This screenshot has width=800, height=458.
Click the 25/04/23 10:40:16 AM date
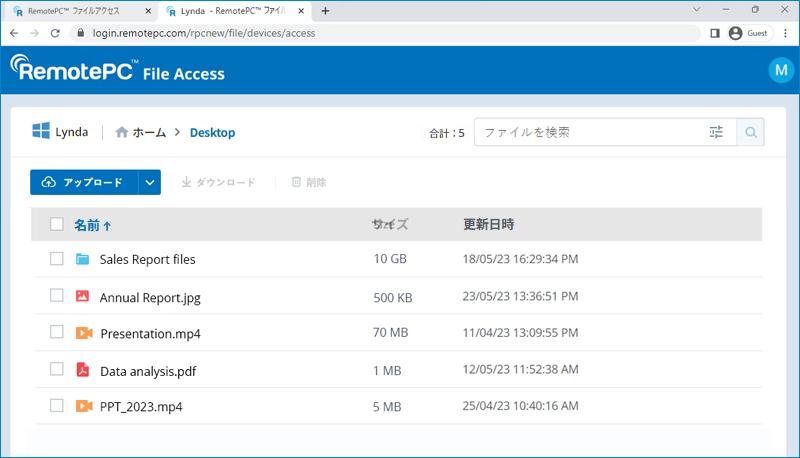[520, 406]
